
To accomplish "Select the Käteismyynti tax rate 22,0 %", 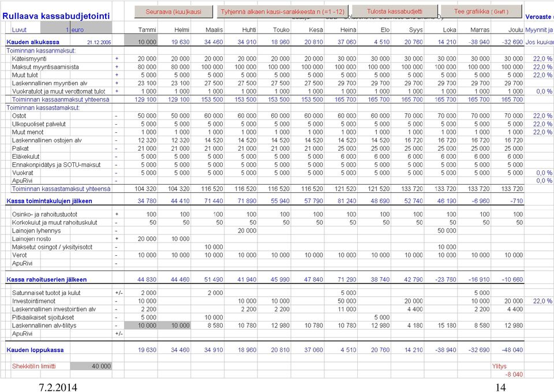I will tap(542, 59).
